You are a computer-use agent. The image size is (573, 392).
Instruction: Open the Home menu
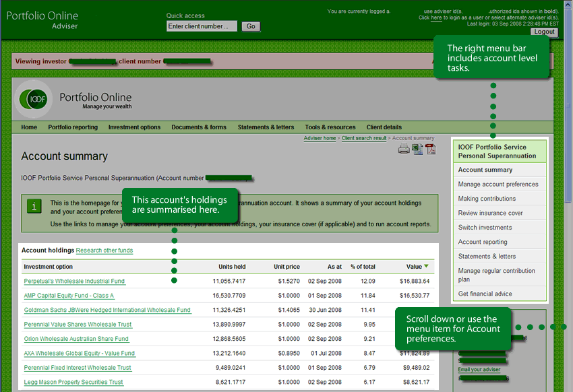click(29, 127)
